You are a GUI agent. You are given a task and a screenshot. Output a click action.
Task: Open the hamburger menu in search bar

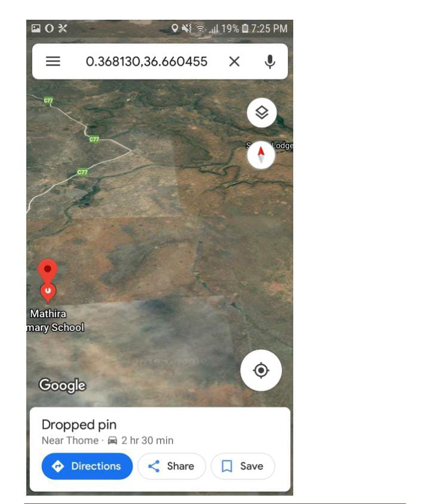click(x=53, y=62)
